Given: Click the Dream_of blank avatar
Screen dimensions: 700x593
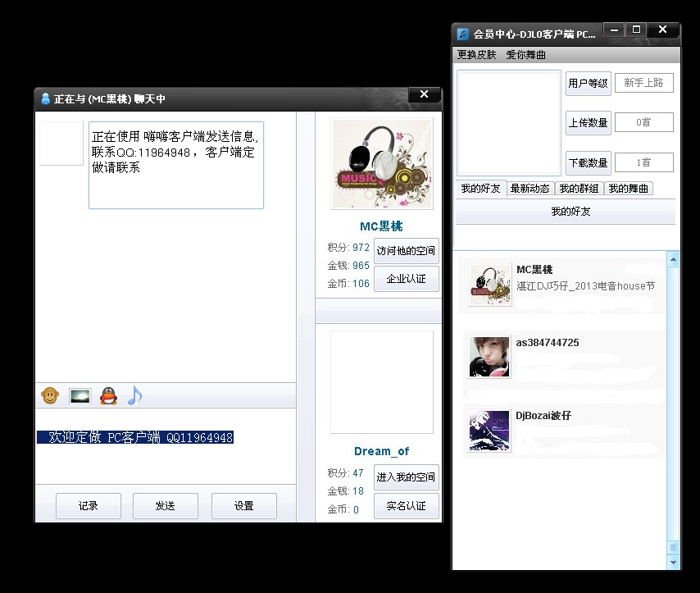Looking at the screenshot, I should (382, 382).
